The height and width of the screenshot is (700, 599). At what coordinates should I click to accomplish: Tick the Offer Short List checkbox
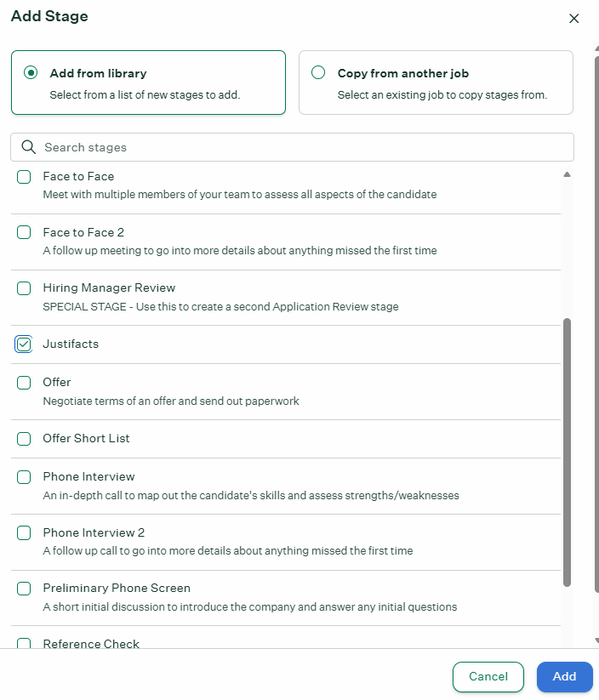[24, 439]
